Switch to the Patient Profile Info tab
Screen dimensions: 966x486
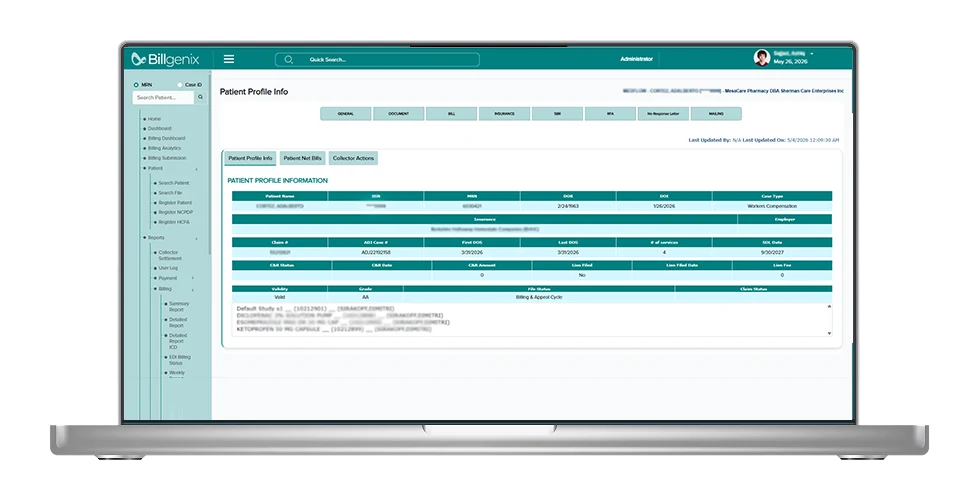tap(250, 158)
